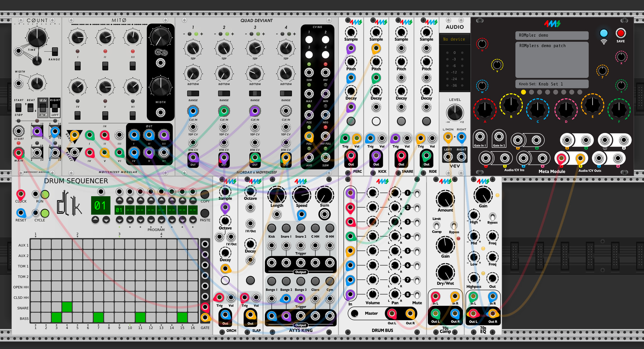Open the 'No device' audio device selector
Screen dimensions: 644x349
click(454, 39)
